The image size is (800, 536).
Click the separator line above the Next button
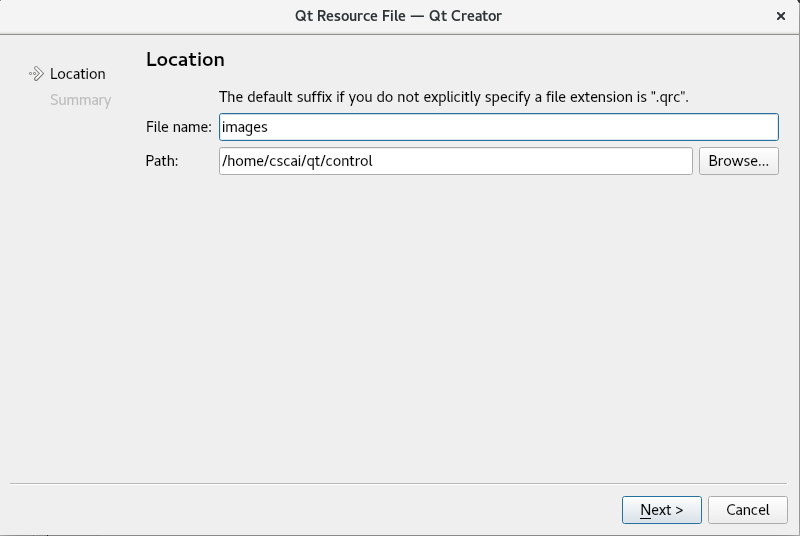pos(398,483)
